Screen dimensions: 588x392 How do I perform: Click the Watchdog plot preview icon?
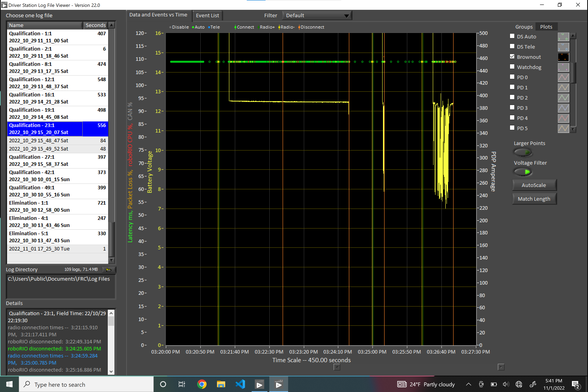(563, 67)
